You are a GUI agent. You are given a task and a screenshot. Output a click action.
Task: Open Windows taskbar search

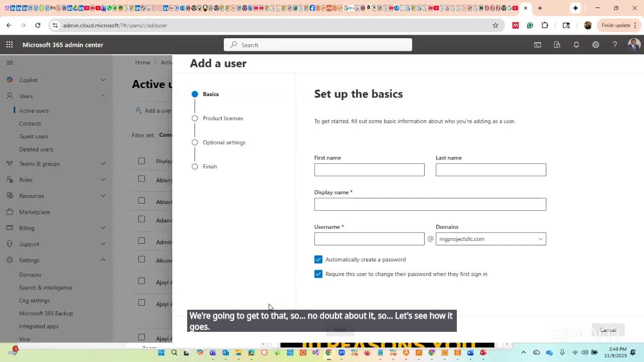174,353
